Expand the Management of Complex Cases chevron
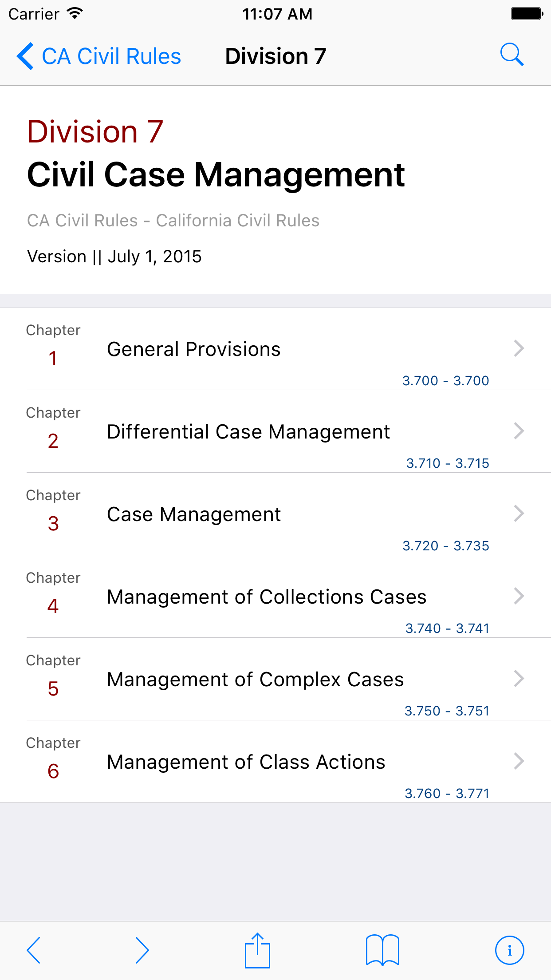Screen dimensions: 551x980 [519, 679]
